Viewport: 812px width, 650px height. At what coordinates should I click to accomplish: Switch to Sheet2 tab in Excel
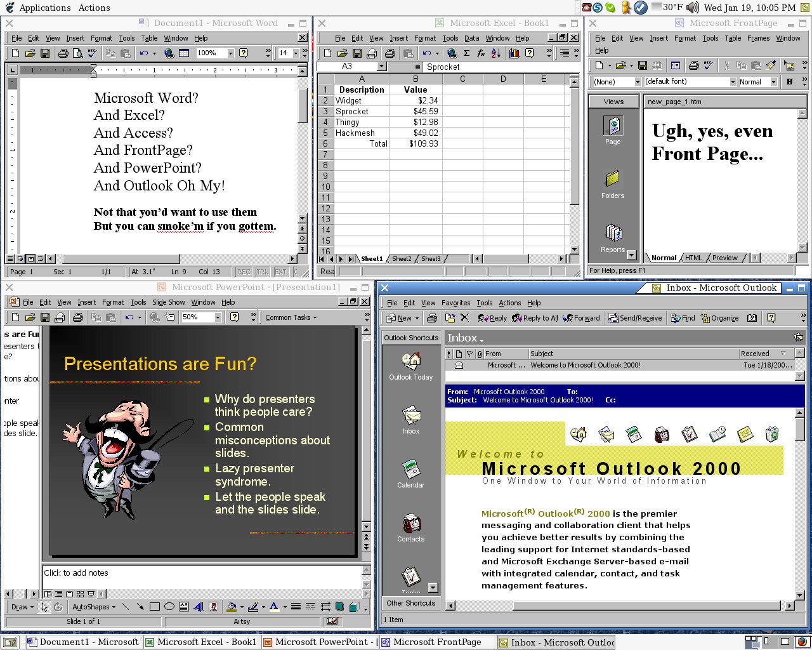point(402,259)
